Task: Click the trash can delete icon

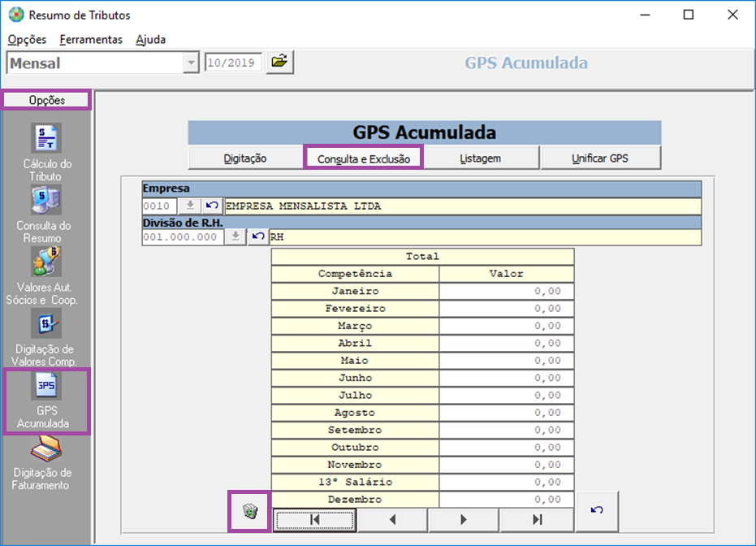Action: (250, 511)
